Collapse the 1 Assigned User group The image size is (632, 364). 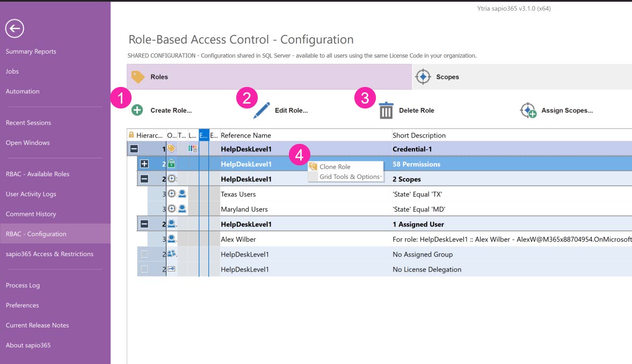pos(144,224)
